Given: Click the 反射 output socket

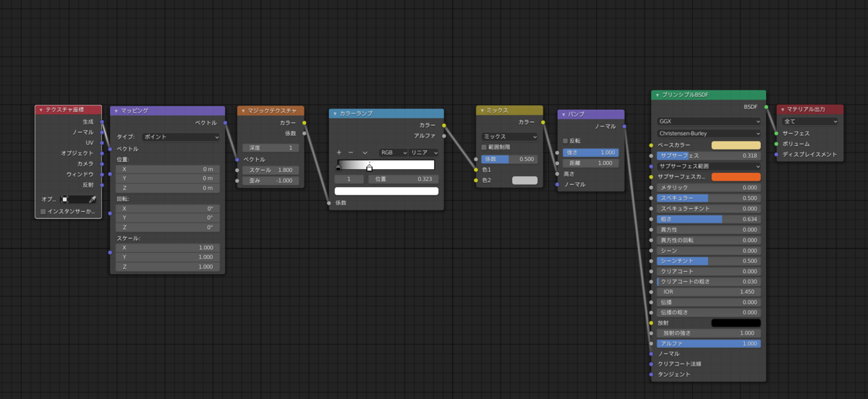Looking at the screenshot, I should pos(102,184).
